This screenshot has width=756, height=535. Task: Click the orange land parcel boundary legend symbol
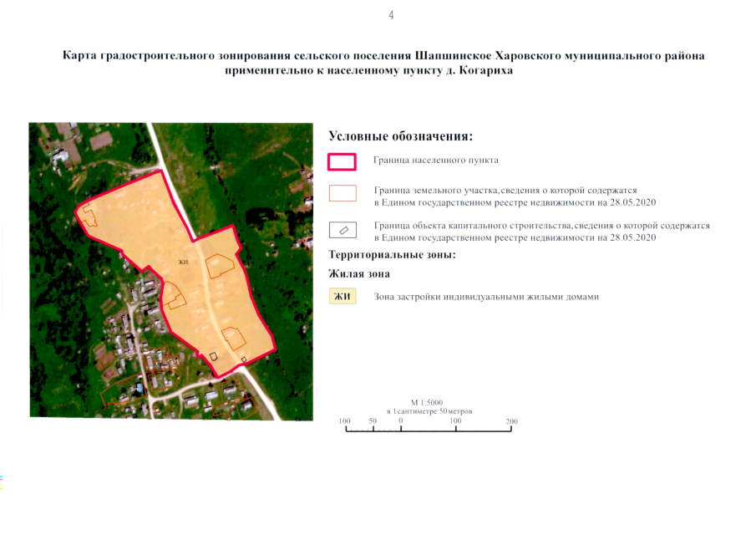pos(342,194)
